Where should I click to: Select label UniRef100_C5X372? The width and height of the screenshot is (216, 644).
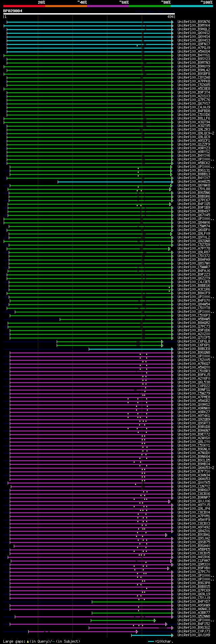[194, 256]
